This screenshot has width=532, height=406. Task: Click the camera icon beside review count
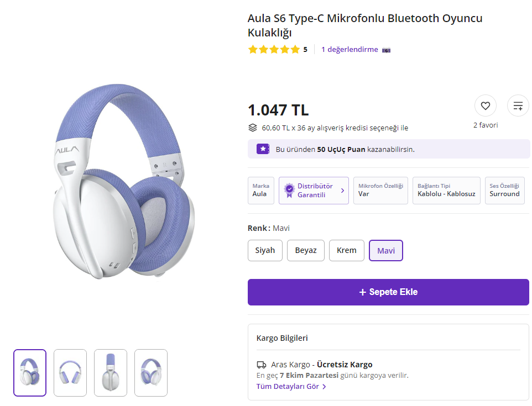point(386,50)
